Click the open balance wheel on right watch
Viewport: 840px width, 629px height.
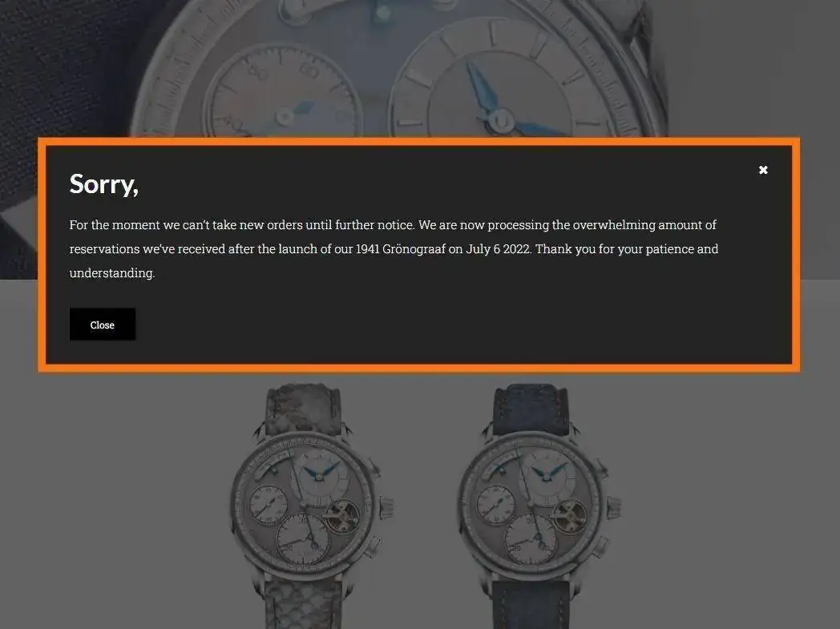pos(569,516)
